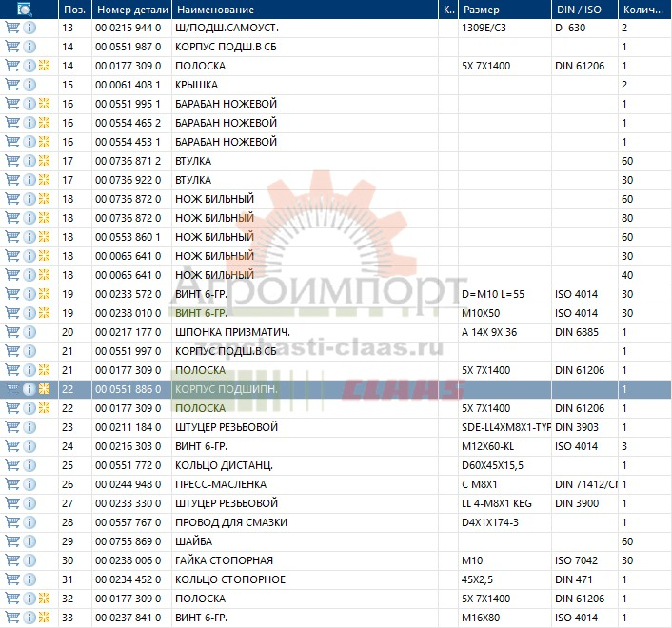Click star icon for part 00 0551 995 1
Image resolution: width=672 pixels, height=628 pixels.
[44, 104]
